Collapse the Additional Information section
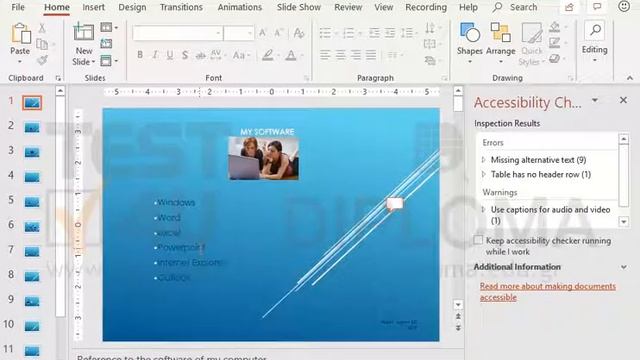The width and height of the screenshot is (640, 360). (x=624, y=267)
